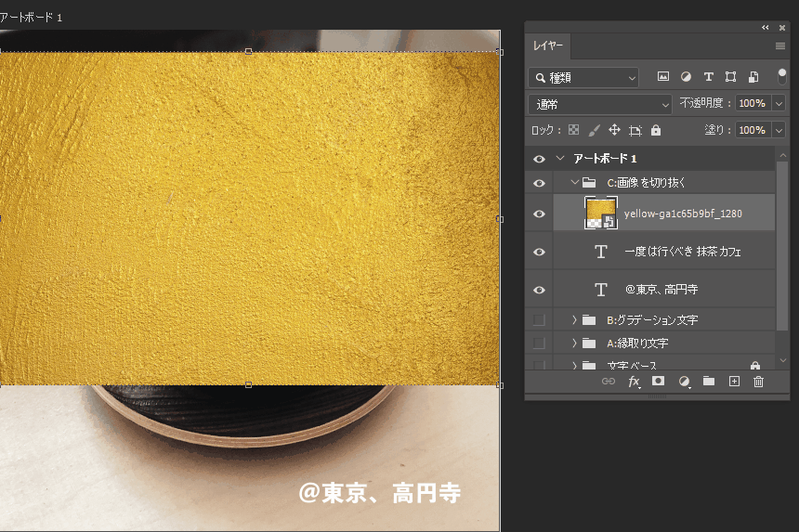The width and height of the screenshot is (799, 532).
Task: Click T icon of @東京、高円寺 layer
Action: click(601, 290)
